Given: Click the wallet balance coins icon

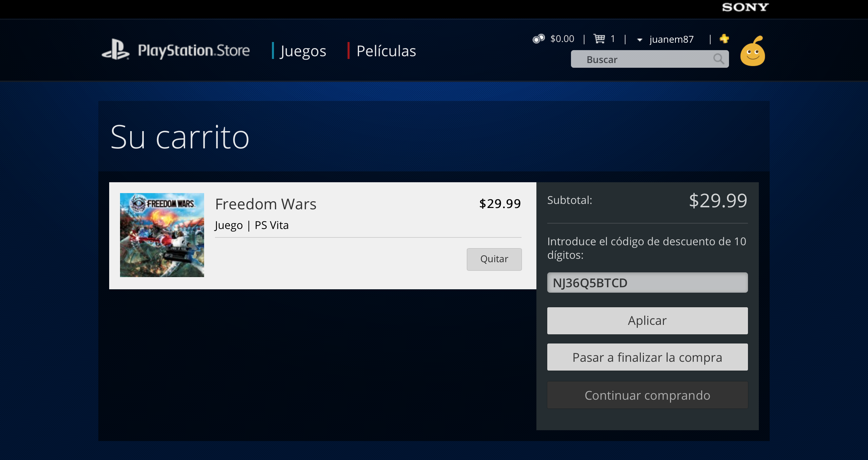Looking at the screenshot, I should pyautogui.click(x=538, y=39).
